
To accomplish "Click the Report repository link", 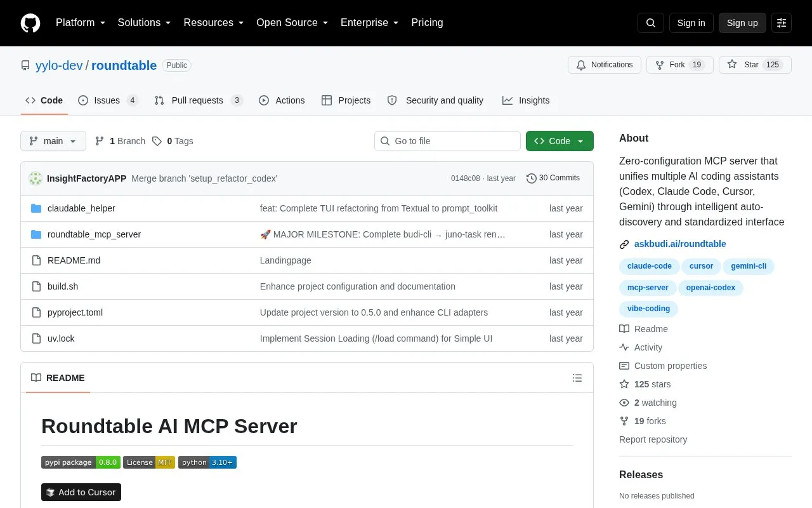I will (653, 439).
